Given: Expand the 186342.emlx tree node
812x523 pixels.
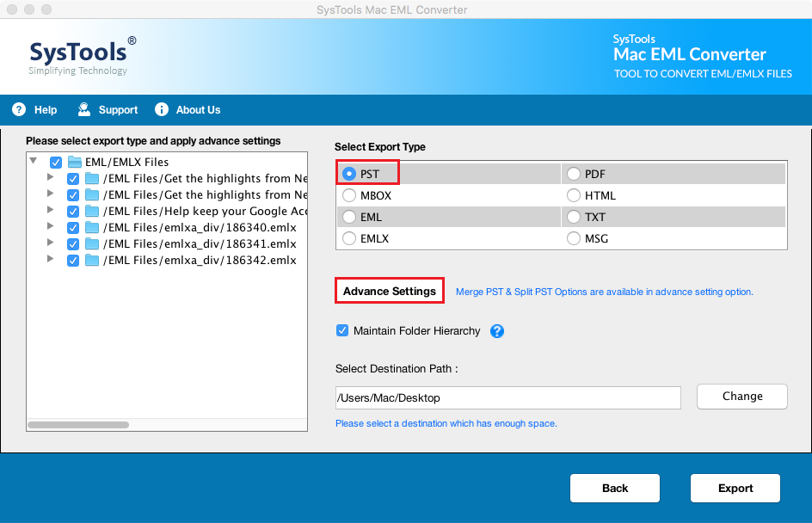Looking at the screenshot, I should (50, 258).
